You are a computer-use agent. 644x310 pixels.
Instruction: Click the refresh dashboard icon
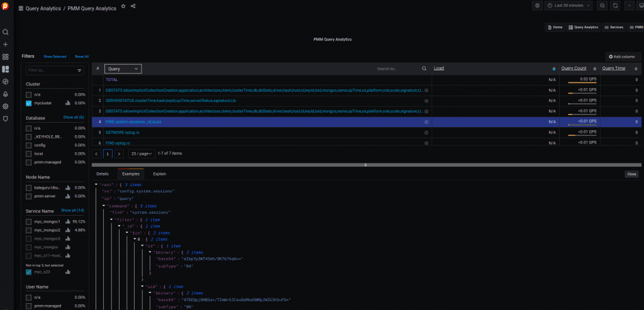click(x=614, y=6)
